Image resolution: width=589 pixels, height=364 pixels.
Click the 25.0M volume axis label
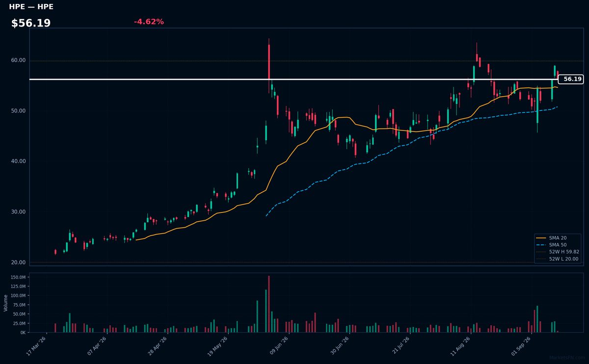(x=19, y=323)
